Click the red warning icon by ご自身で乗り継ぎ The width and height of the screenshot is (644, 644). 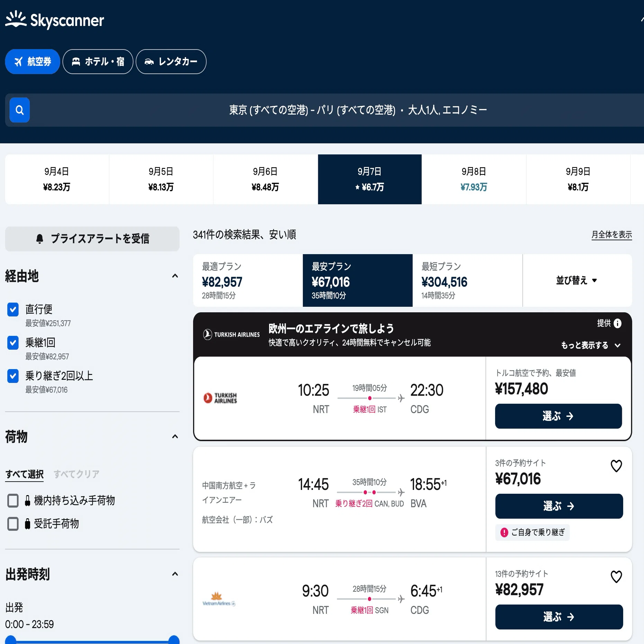point(504,533)
